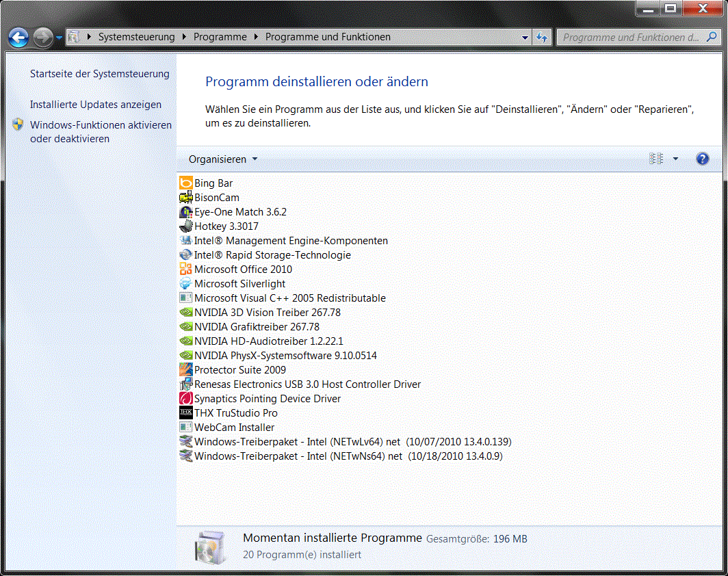Click the Bing Bar program icon
This screenshot has width=728, height=576.
pos(185,183)
